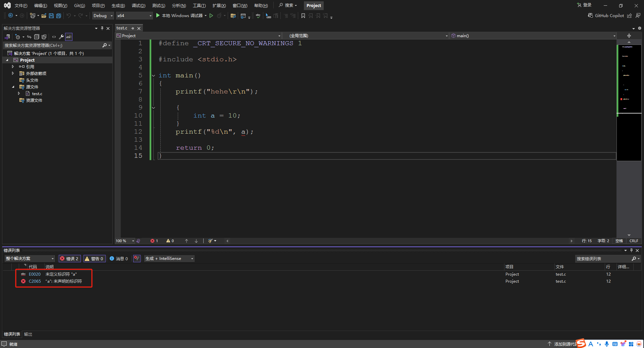Open the (全局范围) scope dropdown
The height and width of the screenshot is (348, 644).
coord(366,36)
